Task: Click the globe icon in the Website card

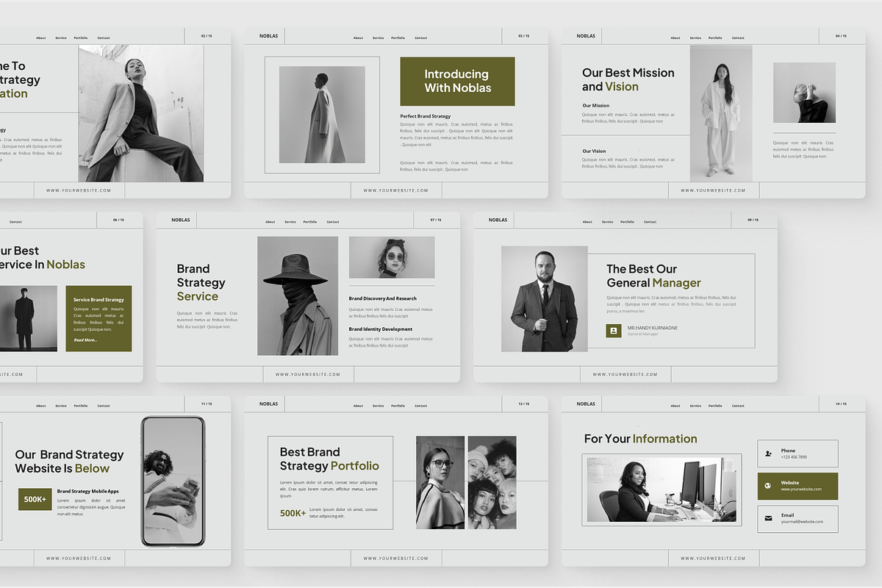Action: [768, 486]
